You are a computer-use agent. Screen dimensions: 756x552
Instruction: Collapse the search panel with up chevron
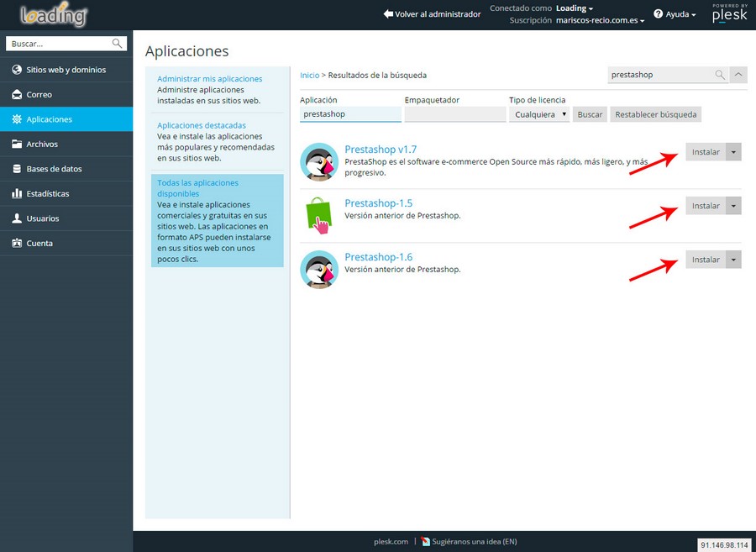click(738, 75)
